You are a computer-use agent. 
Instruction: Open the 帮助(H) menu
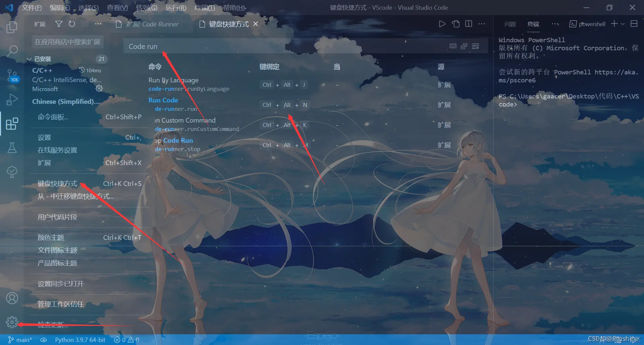click(x=234, y=8)
